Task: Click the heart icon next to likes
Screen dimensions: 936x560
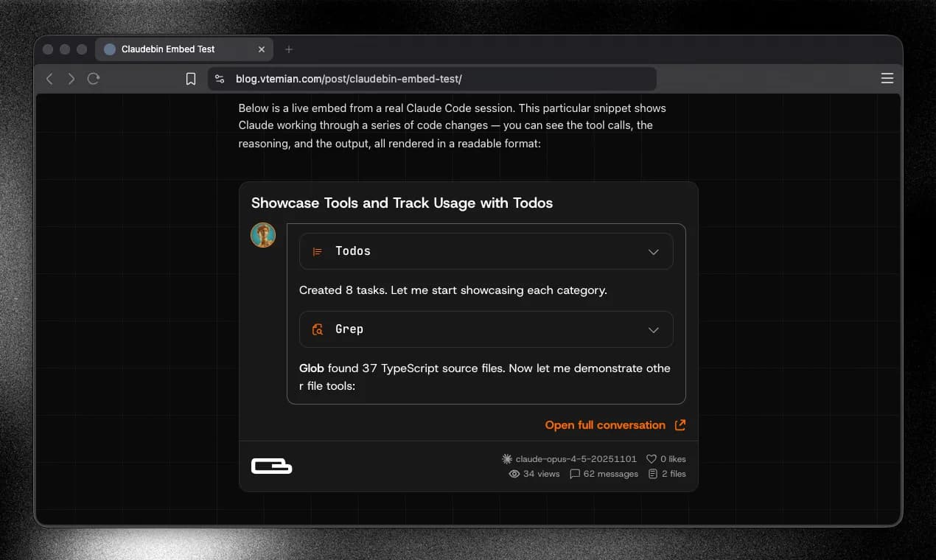Action: [x=652, y=458]
